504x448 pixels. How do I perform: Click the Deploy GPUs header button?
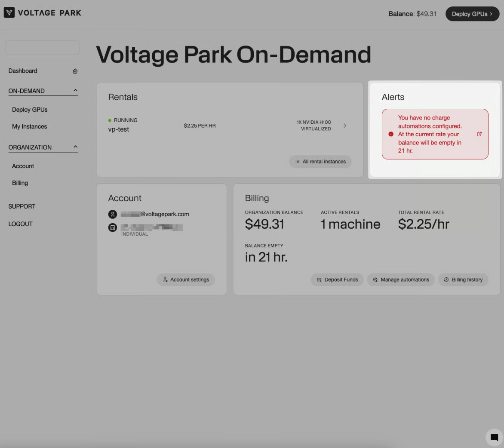click(x=472, y=14)
